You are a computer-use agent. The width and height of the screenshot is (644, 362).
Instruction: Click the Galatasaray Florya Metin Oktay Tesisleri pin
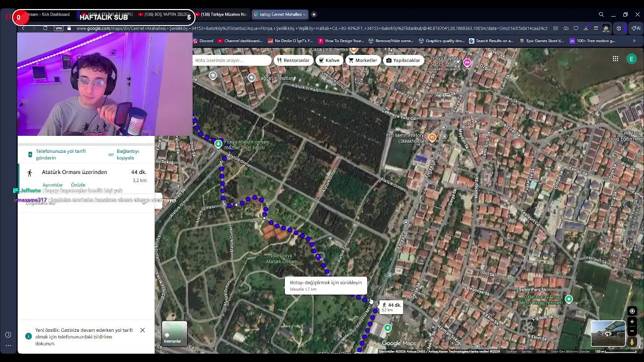[569, 299]
